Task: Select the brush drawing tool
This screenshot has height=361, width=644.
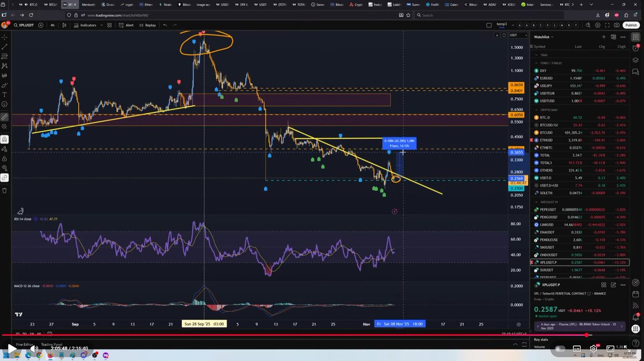Action: 5,85
